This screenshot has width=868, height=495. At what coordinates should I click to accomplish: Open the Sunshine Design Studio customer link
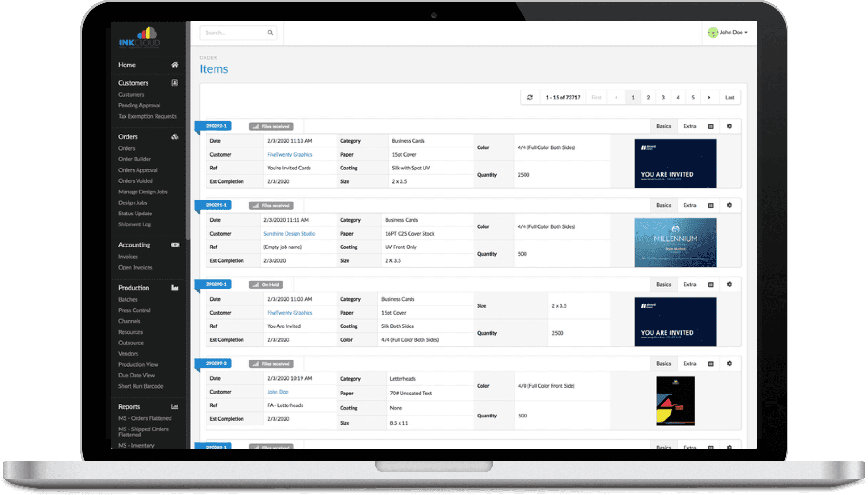pyautogui.click(x=289, y=234)
